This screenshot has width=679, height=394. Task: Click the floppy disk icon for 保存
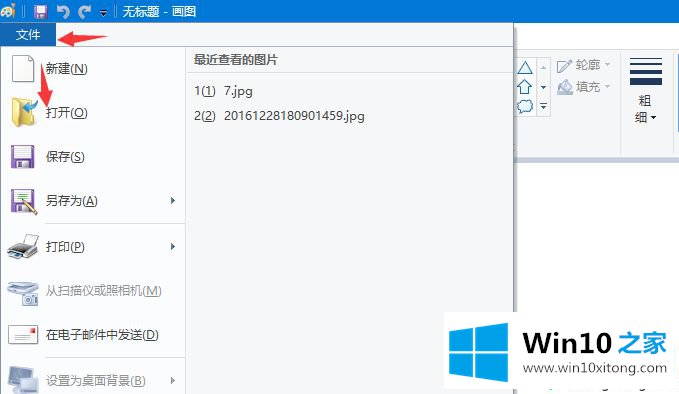click(x=23, y=156)
